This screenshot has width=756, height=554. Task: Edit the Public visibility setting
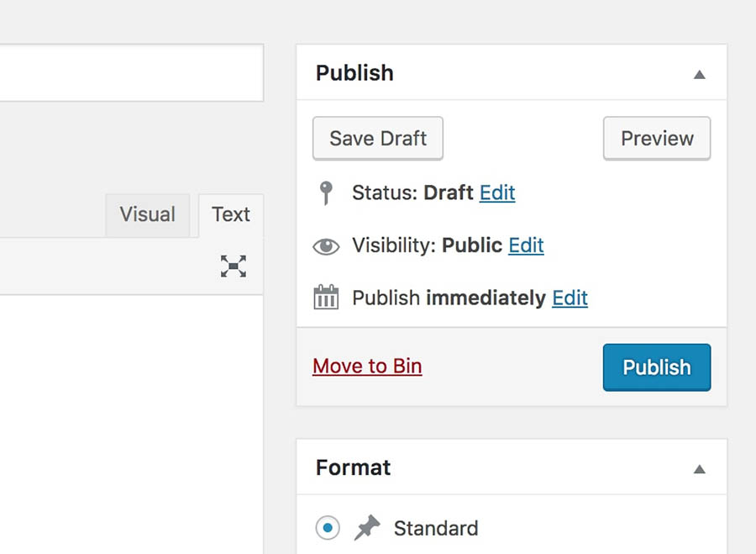pyautogui.click(x=526, y=245)
